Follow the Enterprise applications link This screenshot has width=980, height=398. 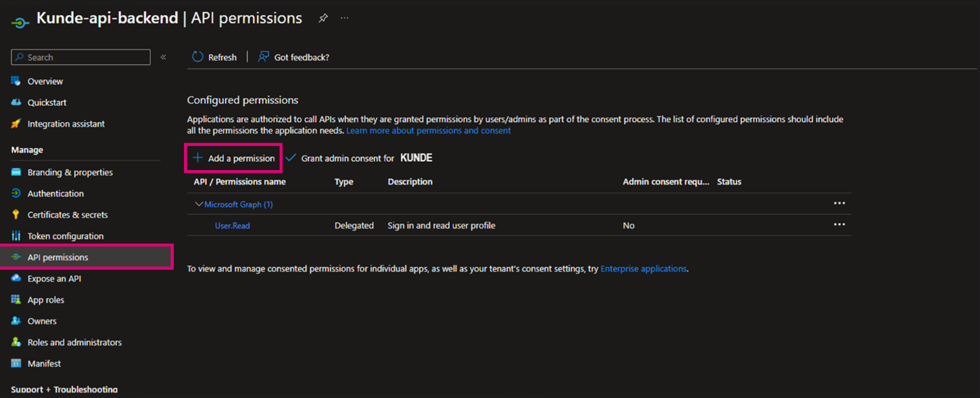pyautogui.click(x=643, y=268)
